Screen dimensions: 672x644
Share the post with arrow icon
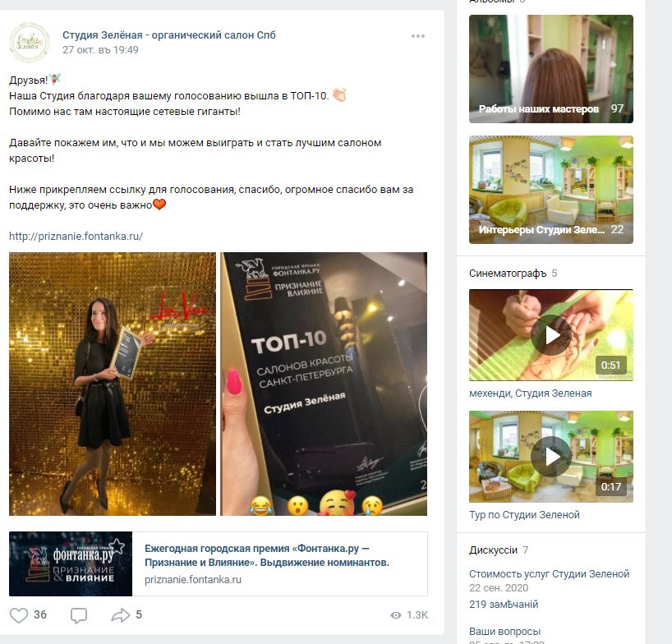click(121, 615)
